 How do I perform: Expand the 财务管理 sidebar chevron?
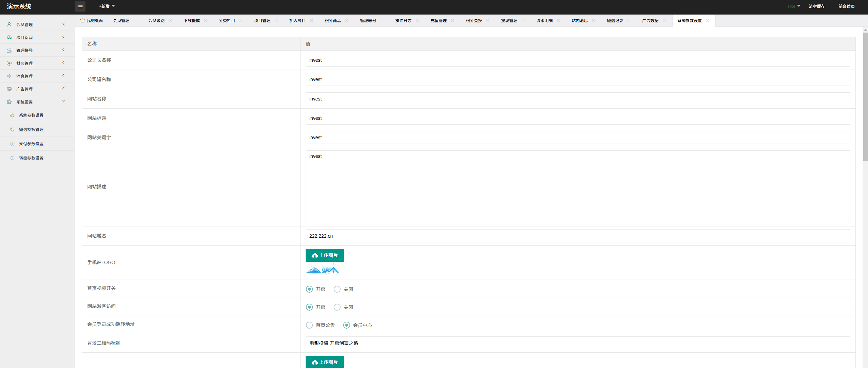point(63,63)
